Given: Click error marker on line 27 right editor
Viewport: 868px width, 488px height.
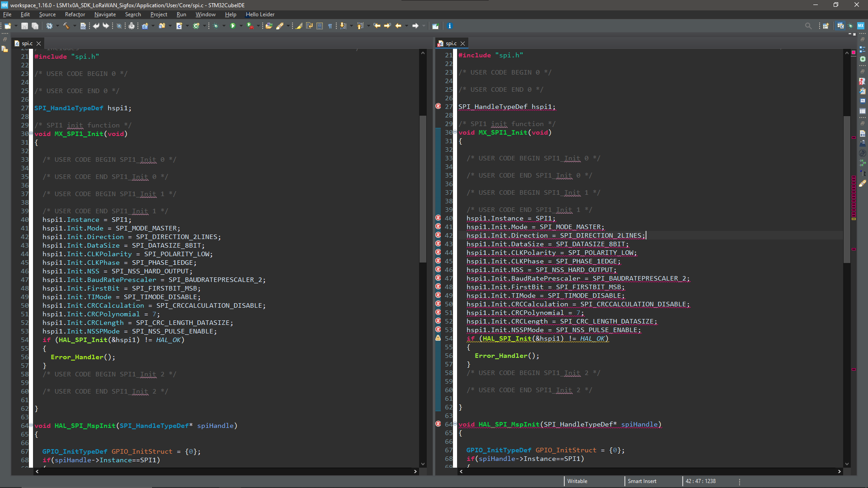Looking at the screenshot, I should tap(438, 106).
